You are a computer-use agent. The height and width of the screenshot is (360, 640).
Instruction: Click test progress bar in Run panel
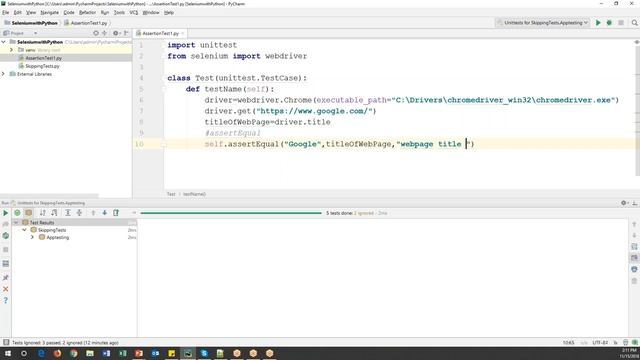[231, 213]
